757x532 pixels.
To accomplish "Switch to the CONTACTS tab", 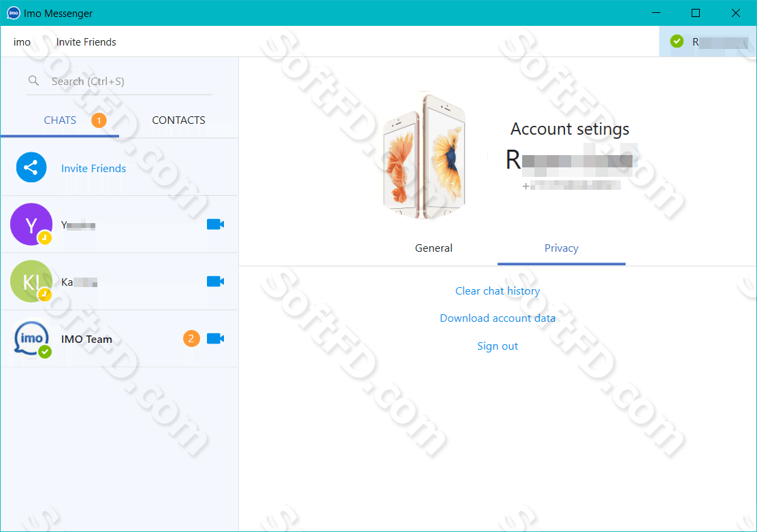I will pos(178,120).
